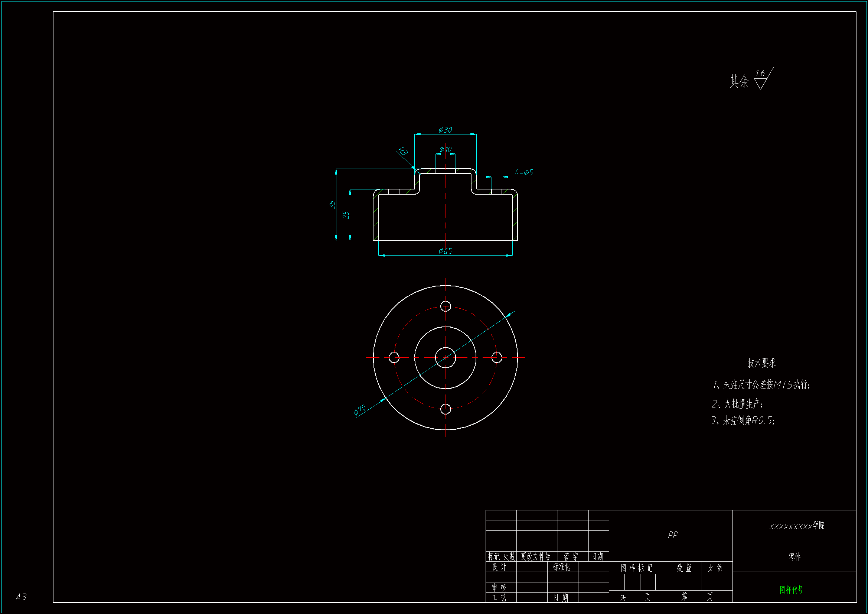This screenshot has width=868, height=614.
Task: Select the 零件 cell in title block
Action: [794, 556]
